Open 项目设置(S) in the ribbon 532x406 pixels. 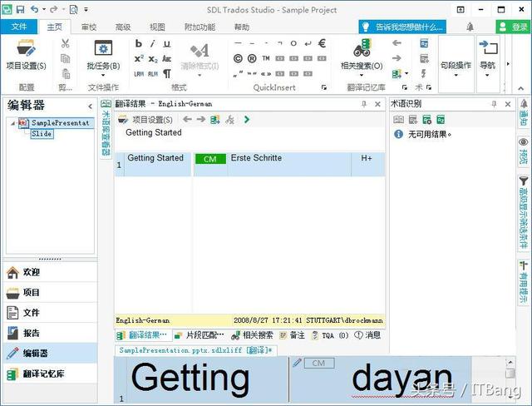26,55
